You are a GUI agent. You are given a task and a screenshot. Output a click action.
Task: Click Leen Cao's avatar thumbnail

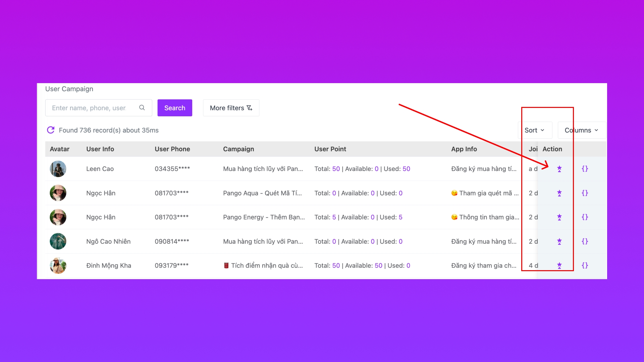pos(58,169)
